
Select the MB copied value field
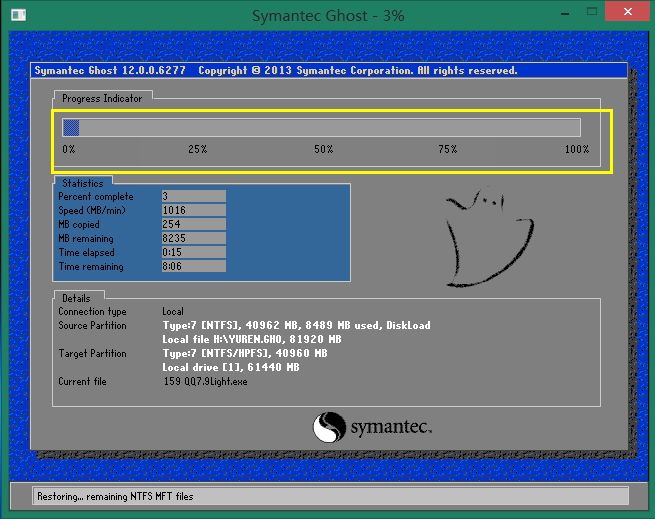pyautogui.click(x=193, y=225)
